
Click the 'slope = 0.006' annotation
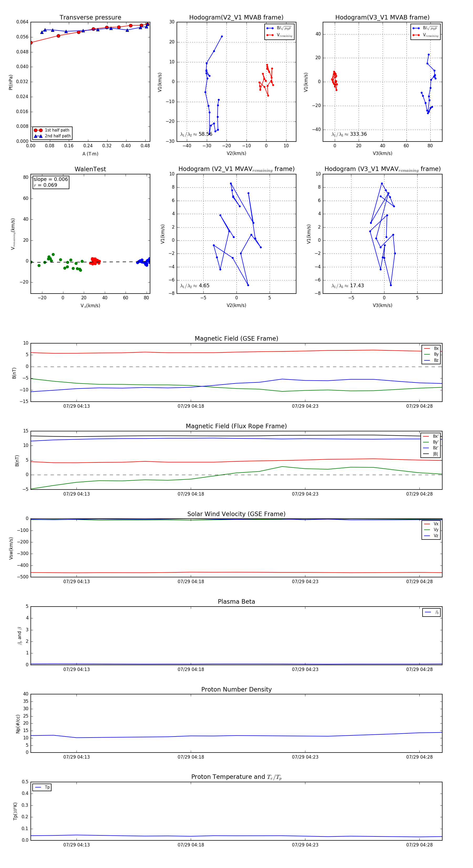pyautogui.click(x=51, y=179)
